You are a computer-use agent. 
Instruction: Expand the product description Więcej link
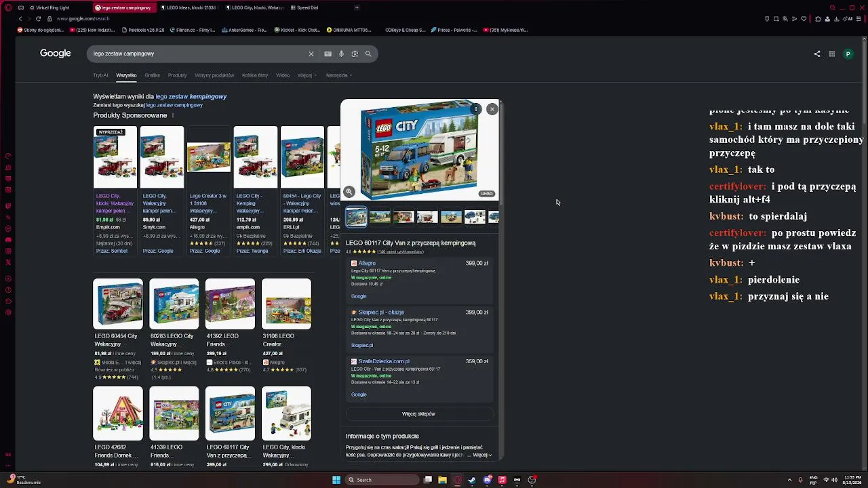482,455
